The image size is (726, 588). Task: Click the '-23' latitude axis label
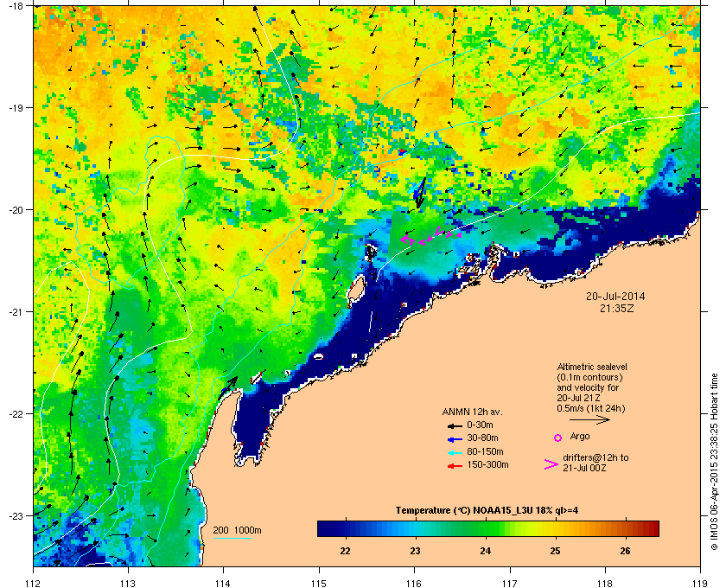click(x=15, y=515)
